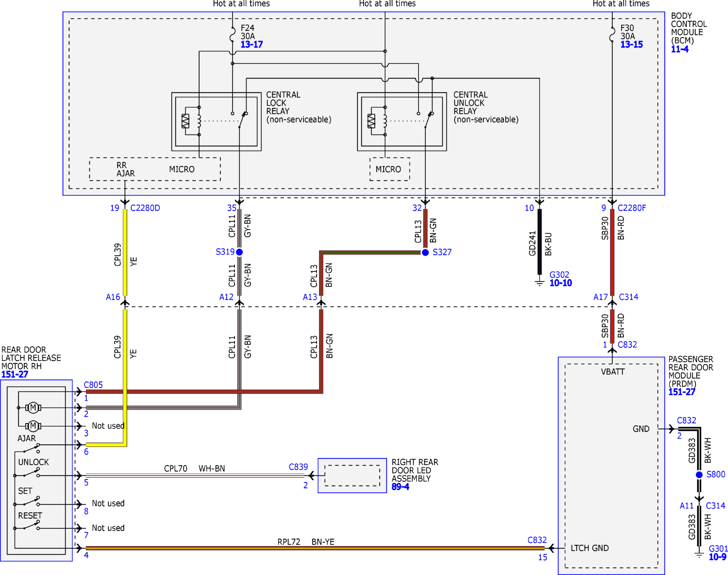Image resolution: width=728 pixels, height=575 pixels.
Task: Click the 'Not used' text at pin 3
Action: coord(108,426)
